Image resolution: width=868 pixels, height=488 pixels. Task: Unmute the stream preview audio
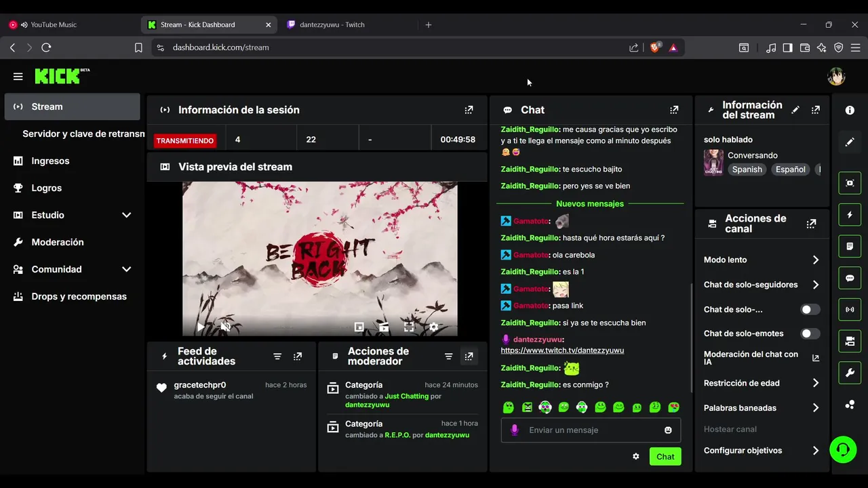click(x=226, y=327)
